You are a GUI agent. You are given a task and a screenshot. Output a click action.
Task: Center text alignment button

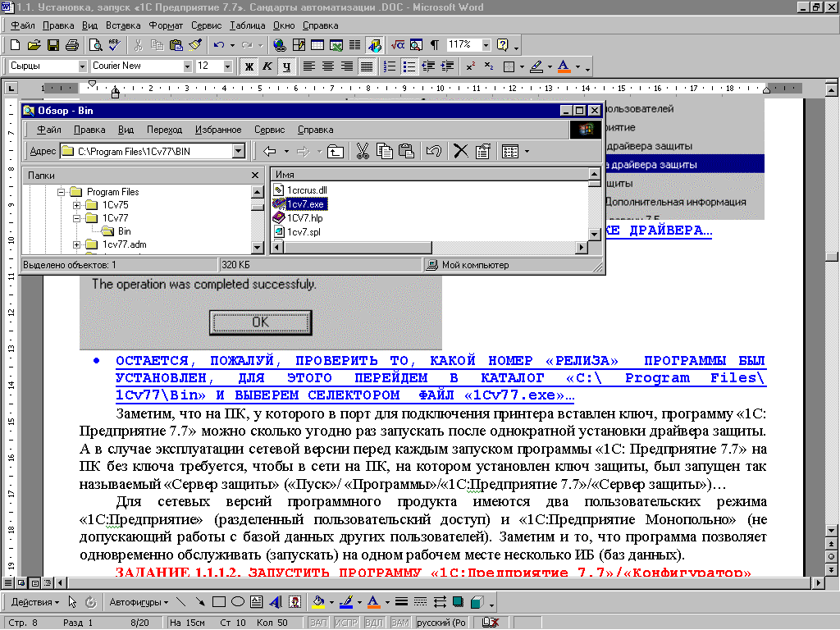point(328,66)
